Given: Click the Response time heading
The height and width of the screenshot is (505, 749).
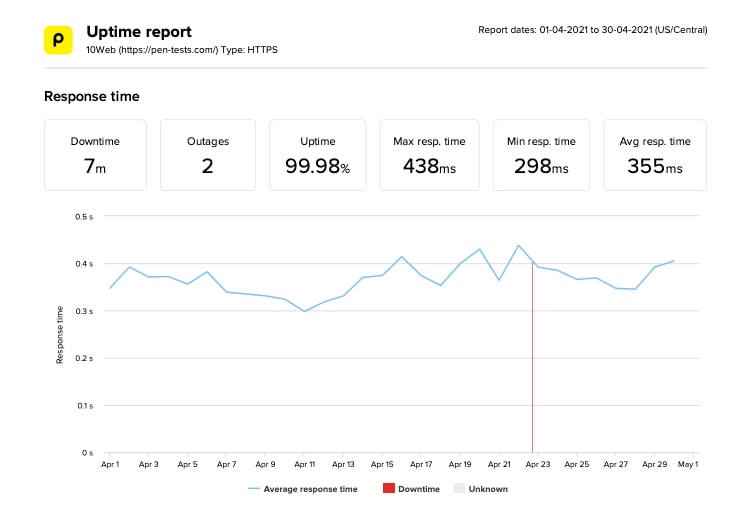Looking at the screenshot, I should [x=92, y=97].
